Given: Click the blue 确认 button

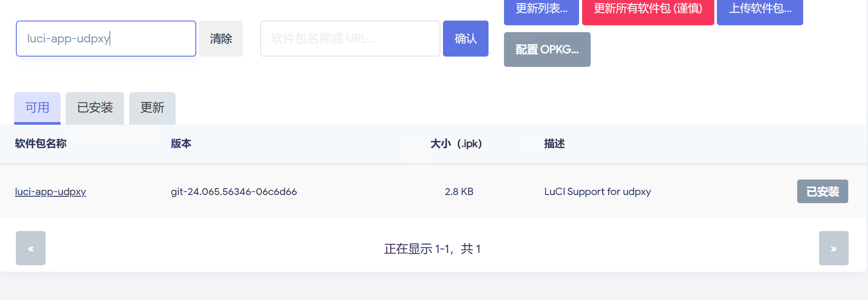Looking at the screenshot, I should click(x=465, y=39).
